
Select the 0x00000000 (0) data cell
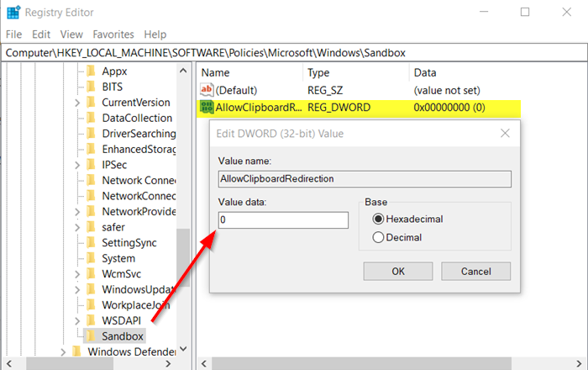coord(449,108)
